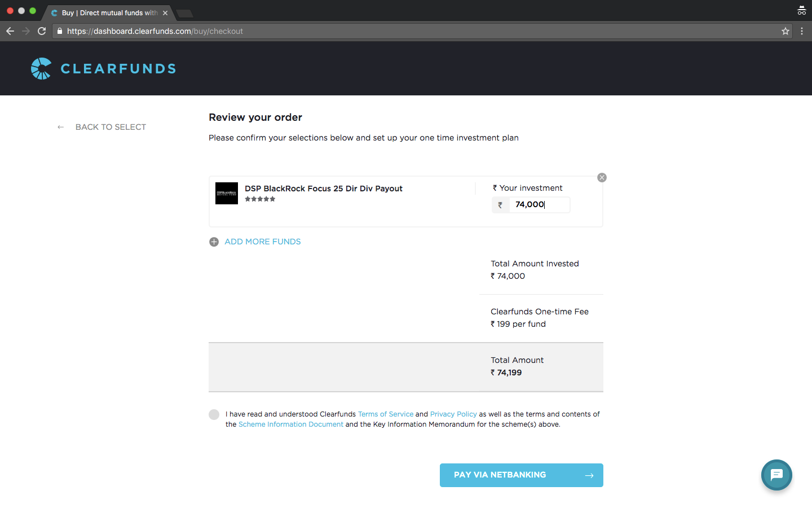
Task: Click the DSP BlackRock fund logo
Action: click(x=227, y=193)
